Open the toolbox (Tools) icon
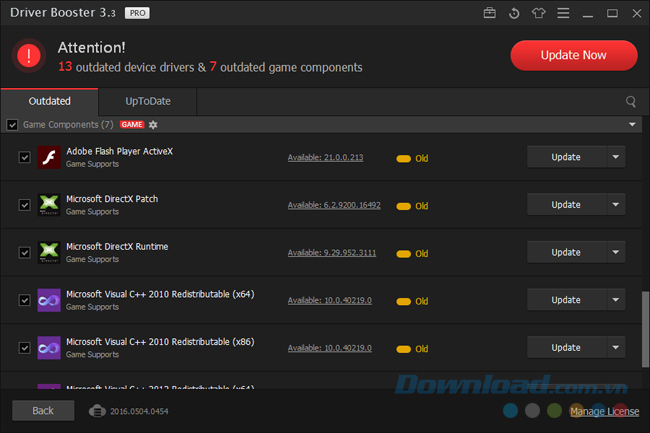Image resolution: width=650 pixels, height=433 pixels. point(490,13)
